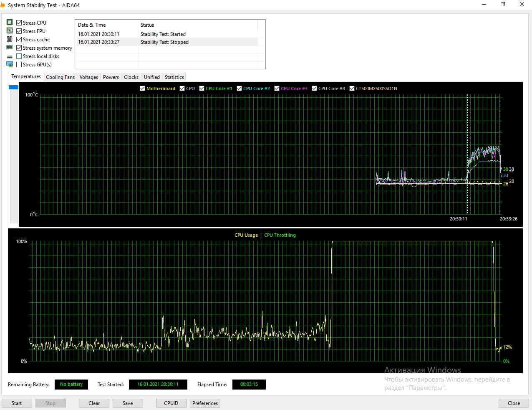Screen dimensions: 532x410
Task: Click the system memory module icon
Action: tap(10, 48)
